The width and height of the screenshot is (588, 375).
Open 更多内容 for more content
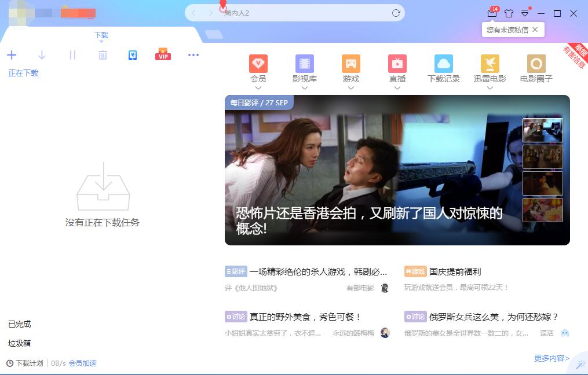coord(549,358)
